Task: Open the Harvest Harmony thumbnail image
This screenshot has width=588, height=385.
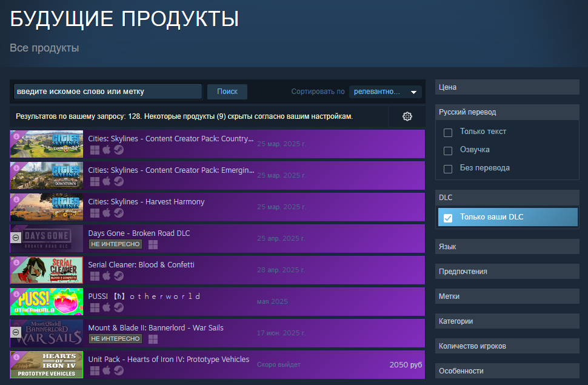Action: [x=47, y=207]
